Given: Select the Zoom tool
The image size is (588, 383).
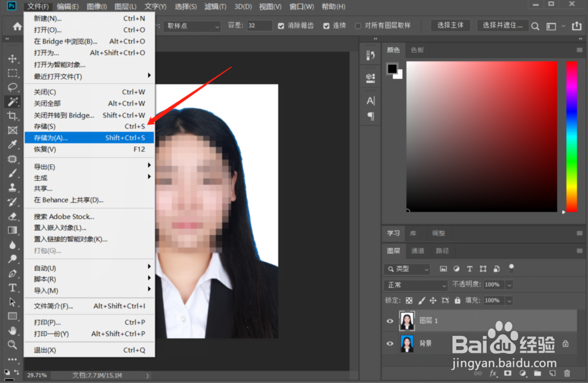Looking at the screenshot, I should pos(12,345).
